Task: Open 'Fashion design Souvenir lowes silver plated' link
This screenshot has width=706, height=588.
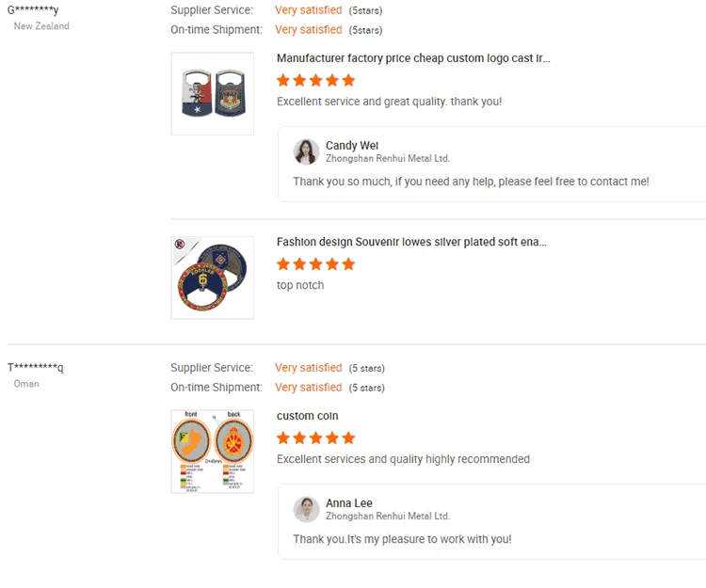Action: point(411,242)
